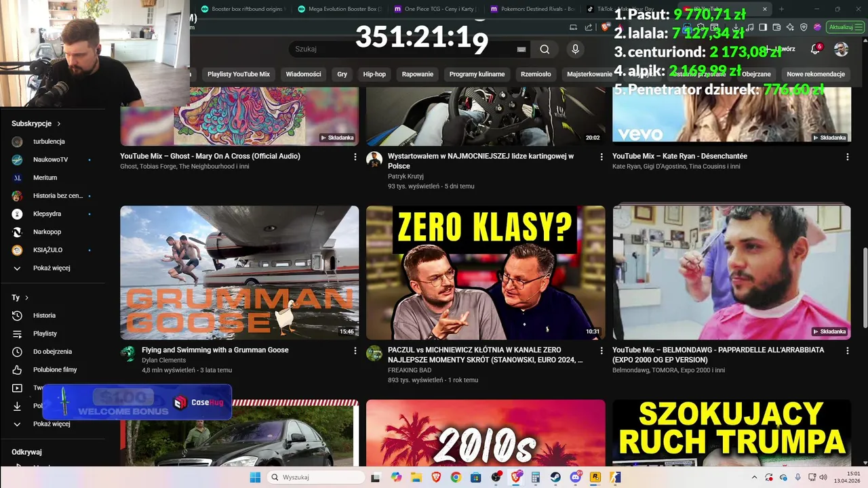The height and width of the screenshot is (488, 868).
Task: Open Flying and Swimming with a Grumman Goose title
Action: tap(215, 350)
